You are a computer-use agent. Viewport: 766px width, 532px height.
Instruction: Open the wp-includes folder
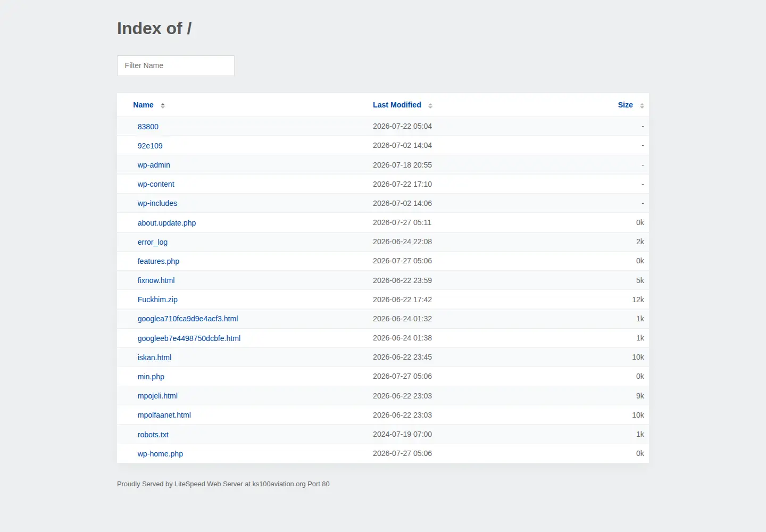[157, 203]
